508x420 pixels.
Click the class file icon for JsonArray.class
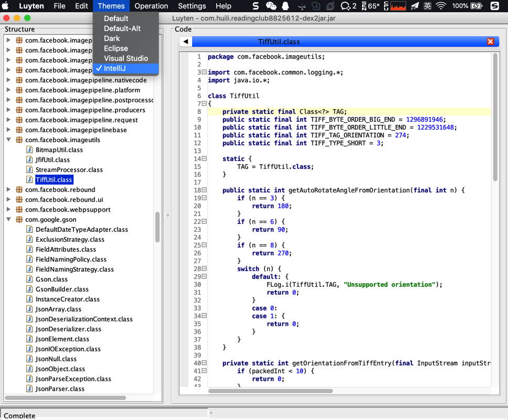pyautogui.click(x=29, y=309)
